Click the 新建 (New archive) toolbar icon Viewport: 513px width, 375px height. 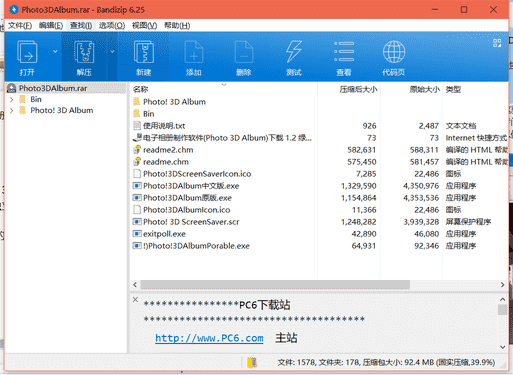point(144,52)
